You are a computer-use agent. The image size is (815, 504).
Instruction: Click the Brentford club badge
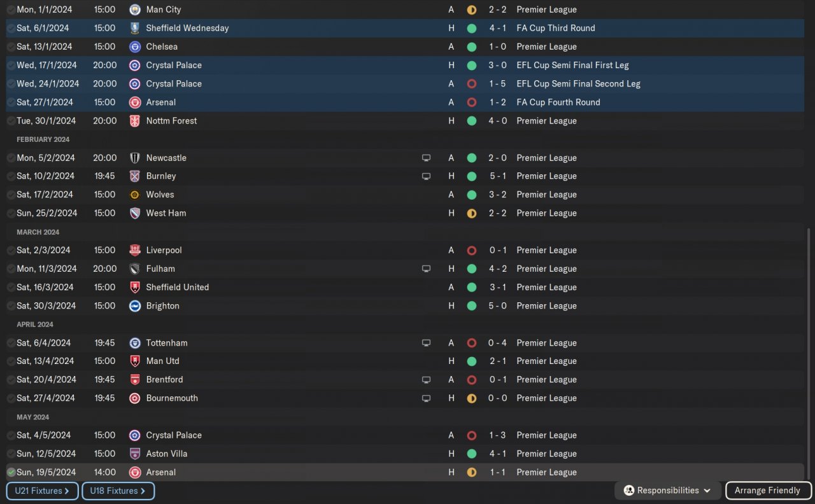point(134,380)
